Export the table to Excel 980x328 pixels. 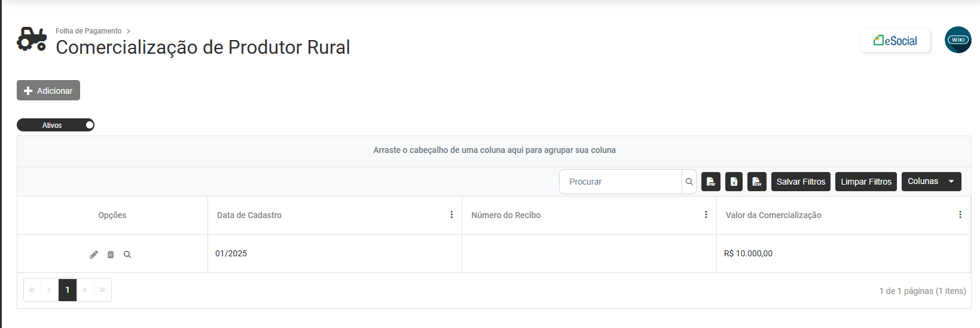point(734,182)
